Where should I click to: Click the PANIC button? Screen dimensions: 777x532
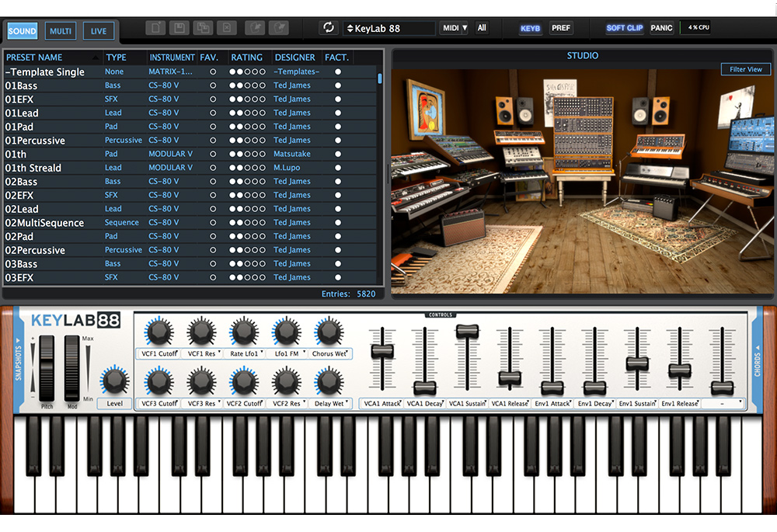(x=661, y=28)
